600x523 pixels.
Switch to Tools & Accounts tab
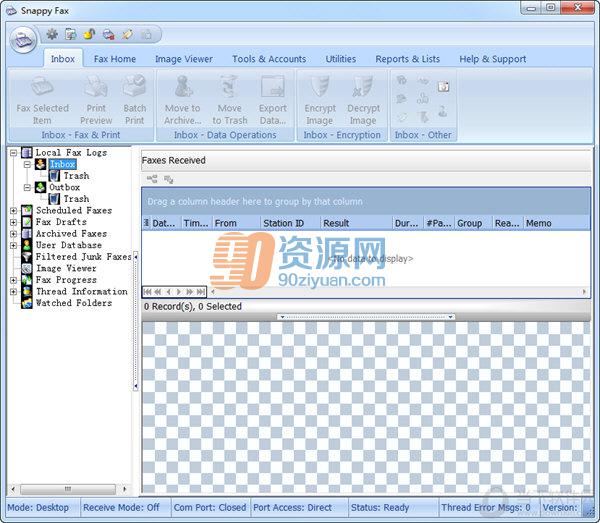[269, 59]
